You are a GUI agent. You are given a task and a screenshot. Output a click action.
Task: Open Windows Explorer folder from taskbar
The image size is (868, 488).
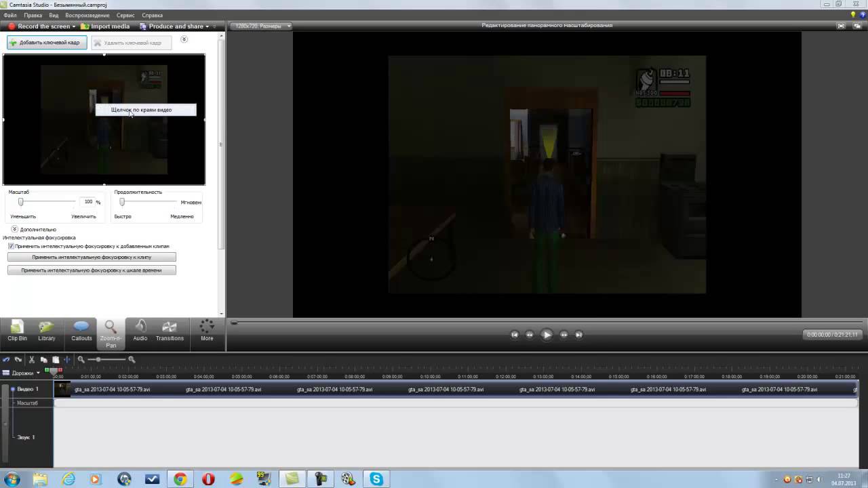pyautogui.click(x=40, y=479)
